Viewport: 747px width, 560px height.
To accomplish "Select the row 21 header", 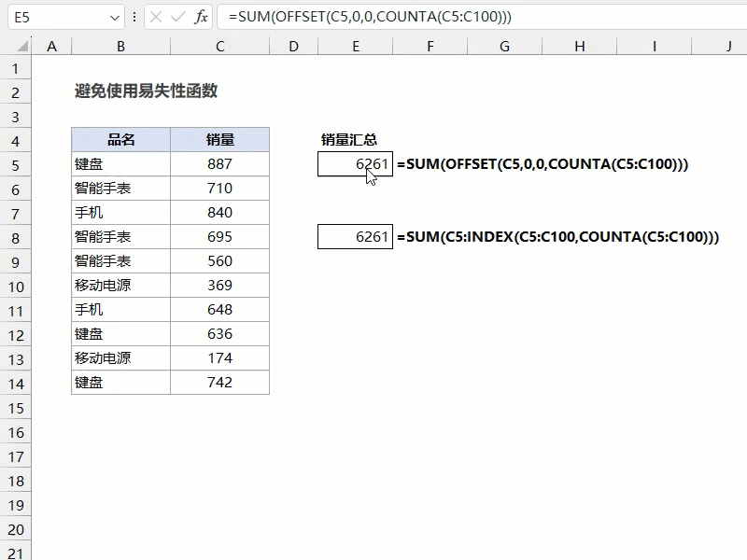I will 15,553.
